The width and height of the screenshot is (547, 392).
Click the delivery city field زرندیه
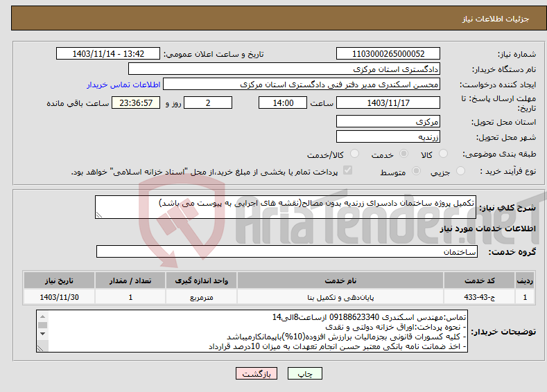(x=388, y=137)
